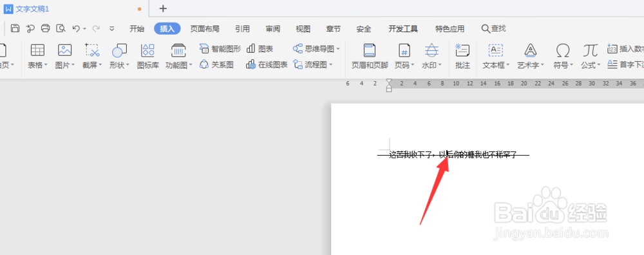The width and height of the screenshot is (644, 255).
Task: Click the 公式 formula icon
Action: coord(590,50)
